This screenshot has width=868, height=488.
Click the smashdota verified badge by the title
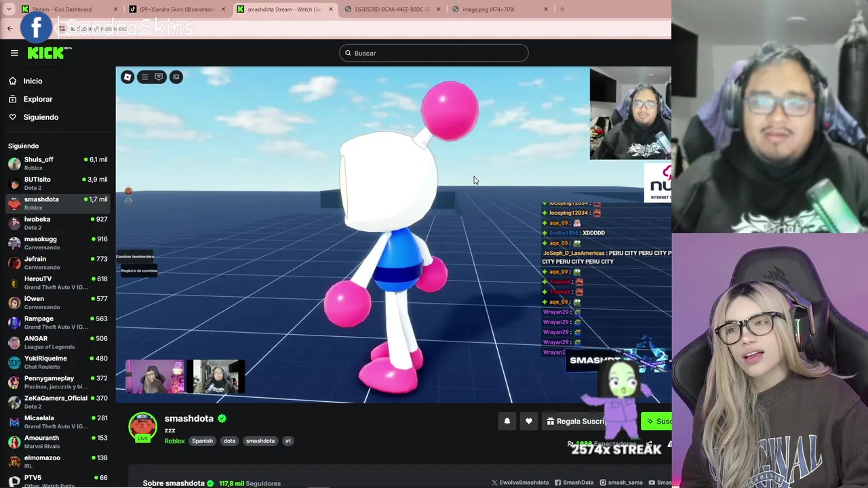tap(222, 419)
